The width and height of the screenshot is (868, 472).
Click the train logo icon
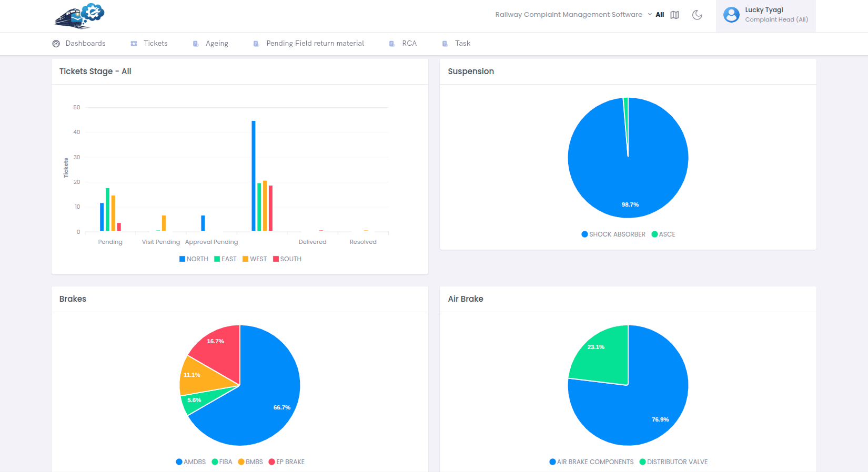pyautogui.click(x=79, y=16)
